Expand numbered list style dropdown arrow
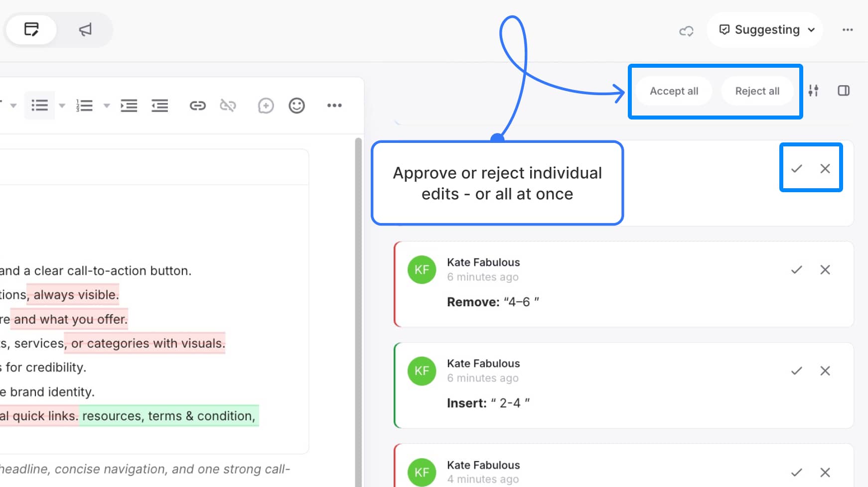Viewport: 868px width, 487px height. click(106, 106)
